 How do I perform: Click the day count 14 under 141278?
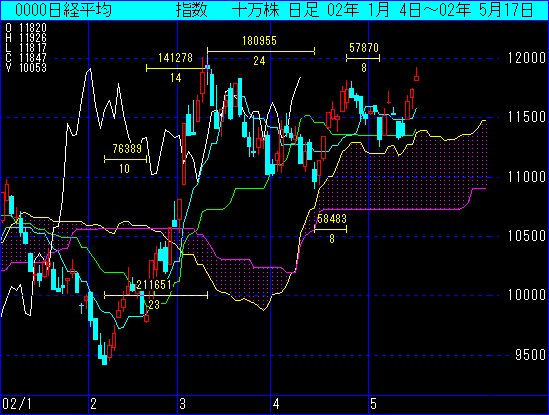[x=176, y=78]
